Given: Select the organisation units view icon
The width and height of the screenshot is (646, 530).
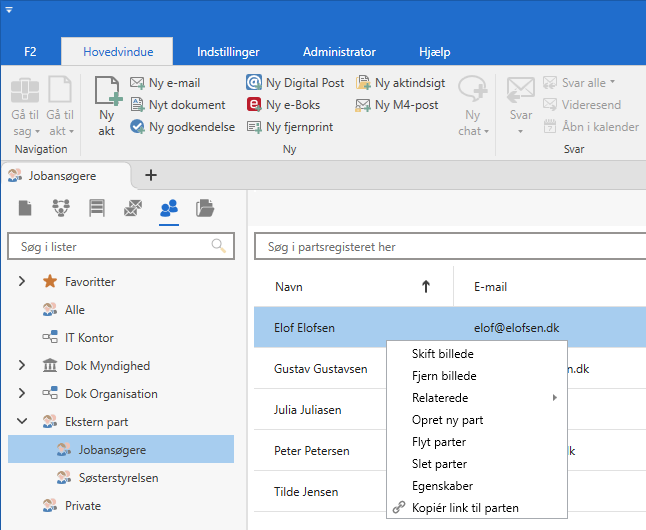Looking at the screenshot, I should tap(61, 208).
